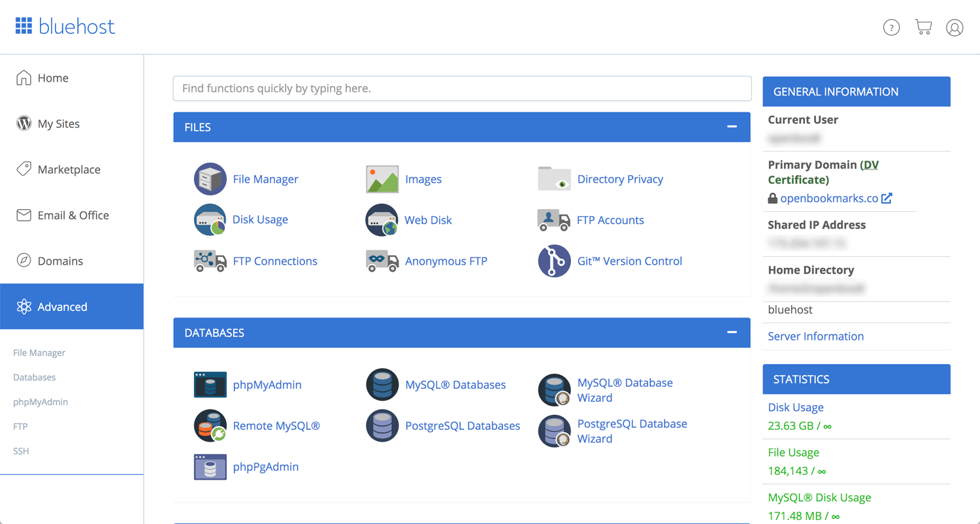Open the openbookmarks.co domain link
The image size is (980, 524).
click(829, 198)
